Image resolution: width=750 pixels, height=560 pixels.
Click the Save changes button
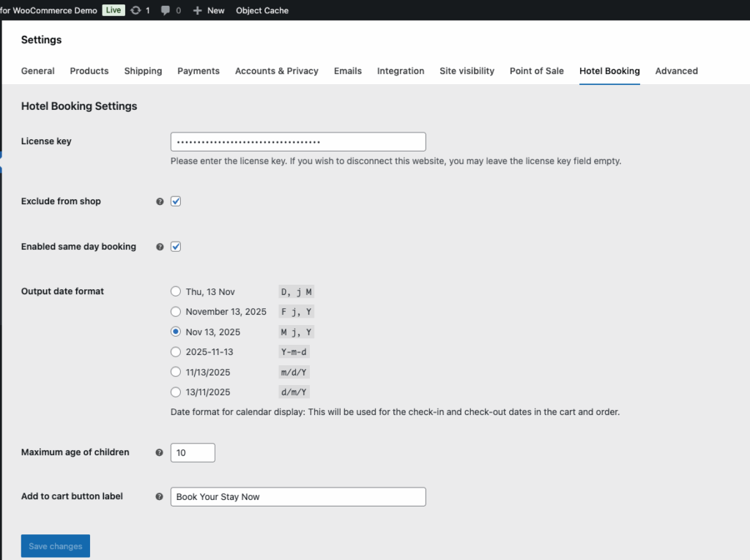(56, 546)
